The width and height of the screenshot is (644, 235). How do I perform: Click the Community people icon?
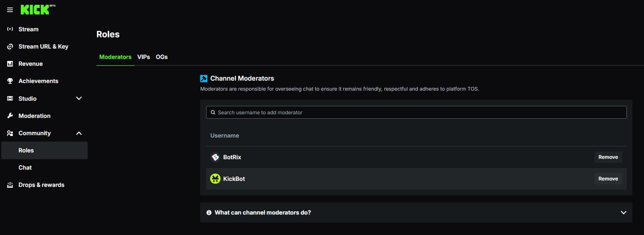(10, 133)
